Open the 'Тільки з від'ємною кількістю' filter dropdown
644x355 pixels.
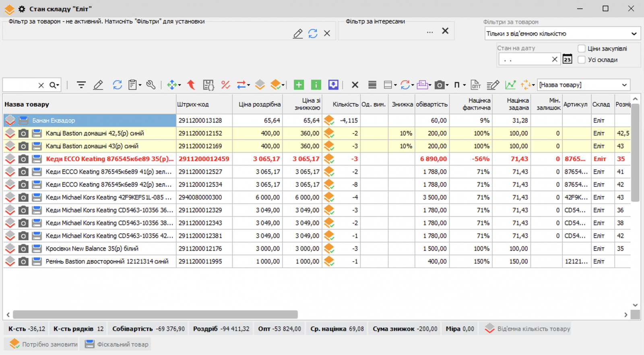tap(634, 34)
